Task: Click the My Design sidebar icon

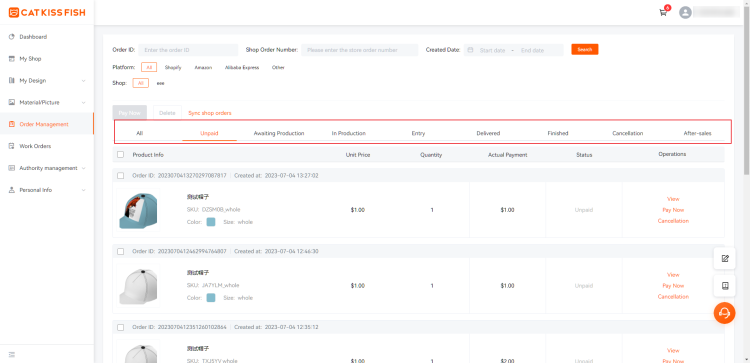Action: coord(12,81)
